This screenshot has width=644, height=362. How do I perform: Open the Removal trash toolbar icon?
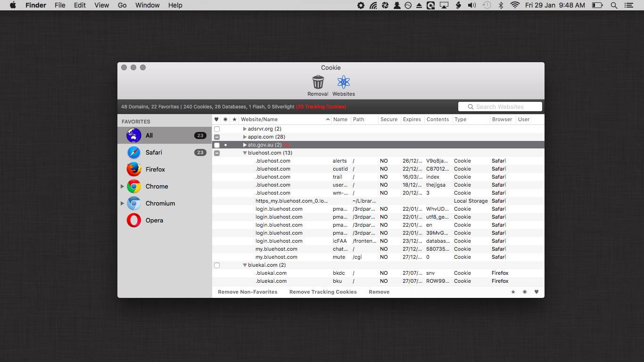[x=318, y=82]
